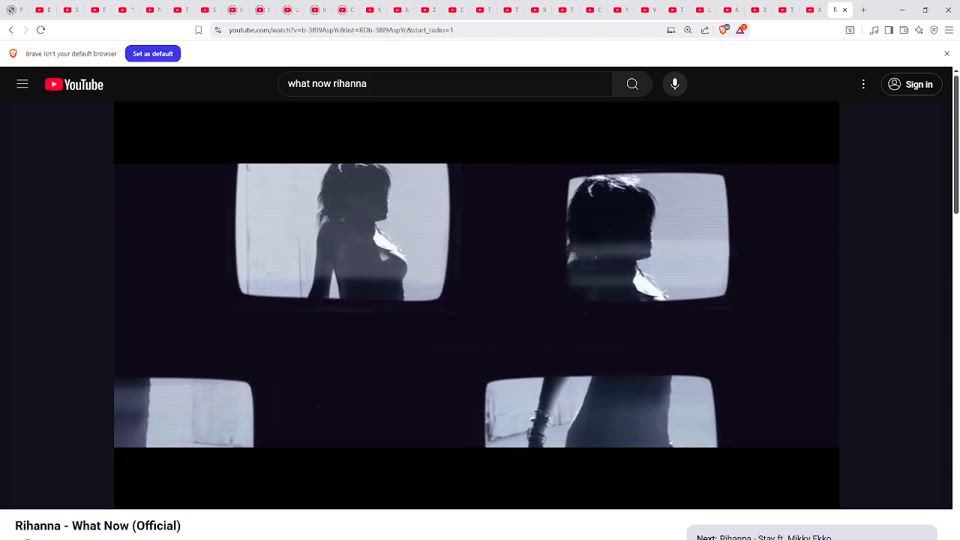
Task: Click the magnifier search button
Action: [632, 84]
